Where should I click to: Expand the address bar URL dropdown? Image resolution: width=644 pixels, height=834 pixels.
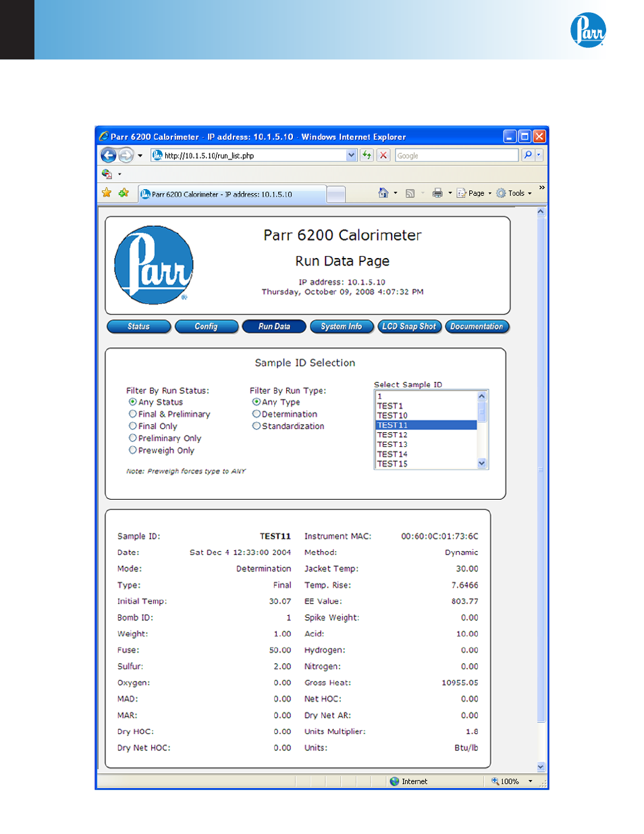click(x=352, y=155)
